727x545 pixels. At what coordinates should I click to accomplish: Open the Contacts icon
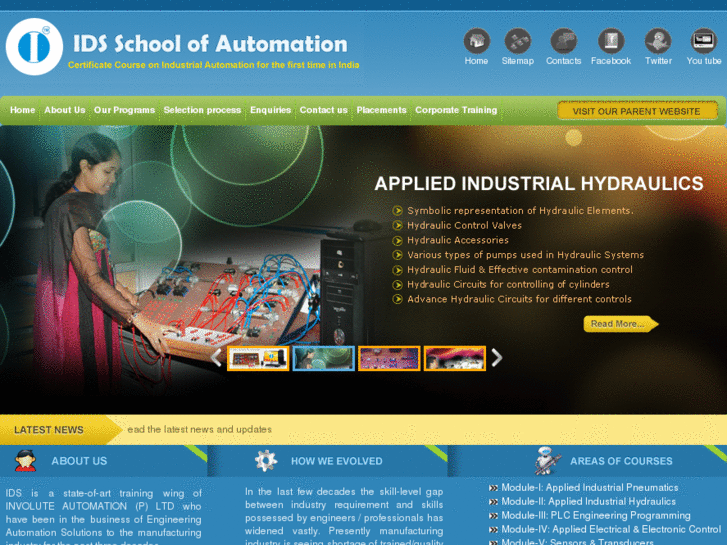click(563, 41)
